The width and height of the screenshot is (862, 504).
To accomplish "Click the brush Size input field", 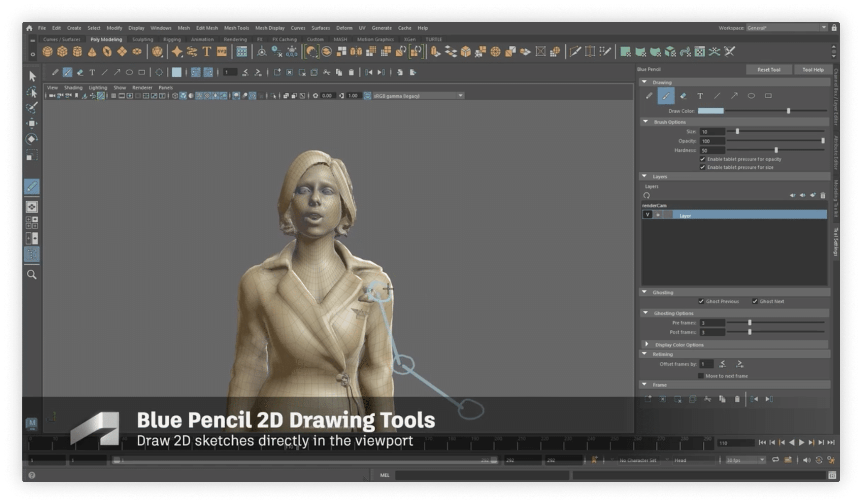I will (712, 132).
